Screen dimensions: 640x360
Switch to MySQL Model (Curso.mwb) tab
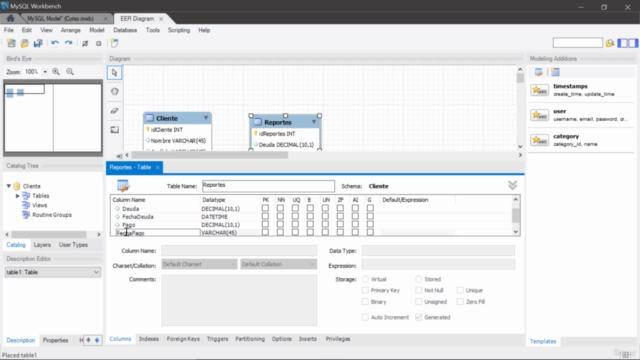click(60, 19)
